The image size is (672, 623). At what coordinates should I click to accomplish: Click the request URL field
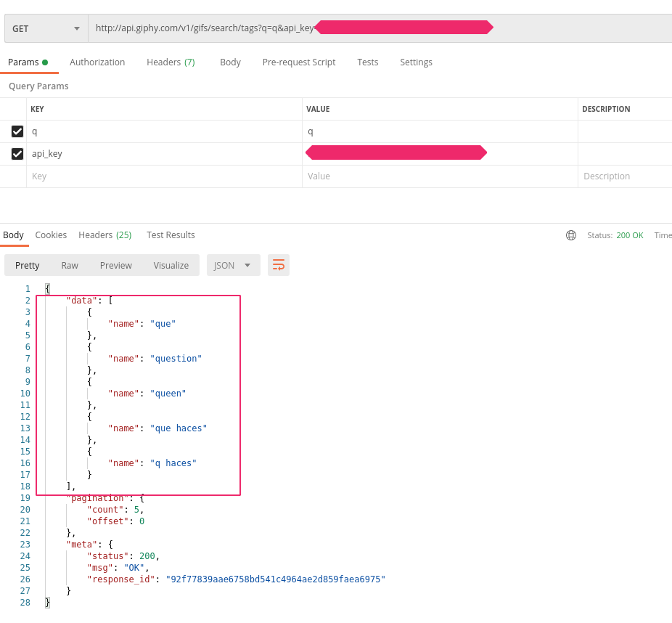(x=380, y=28)
